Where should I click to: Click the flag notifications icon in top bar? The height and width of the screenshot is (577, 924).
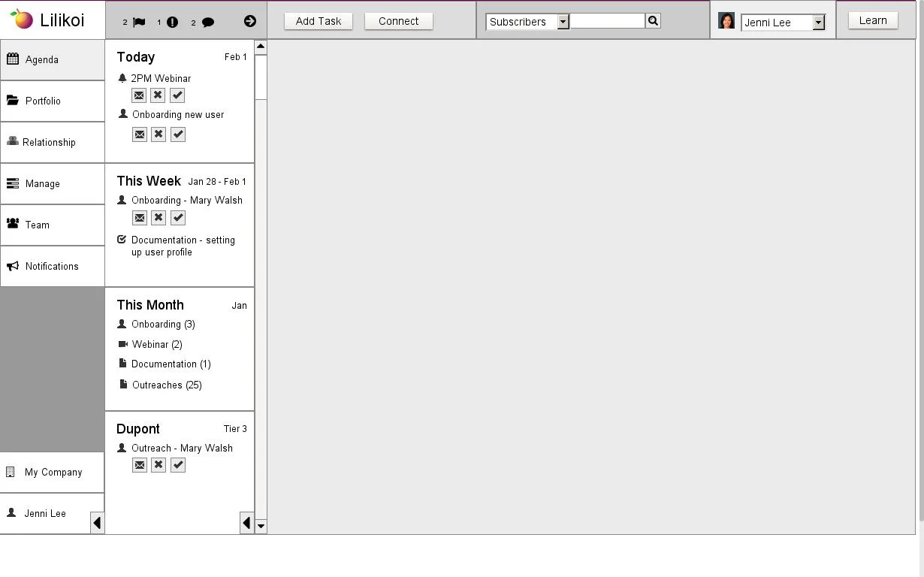(x=138, y=22)
